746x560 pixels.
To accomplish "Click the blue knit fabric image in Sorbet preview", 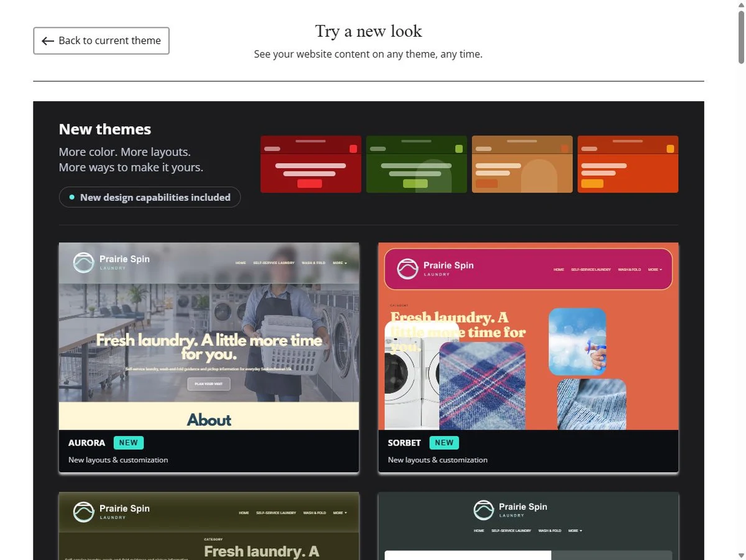I will click(591, 405).
